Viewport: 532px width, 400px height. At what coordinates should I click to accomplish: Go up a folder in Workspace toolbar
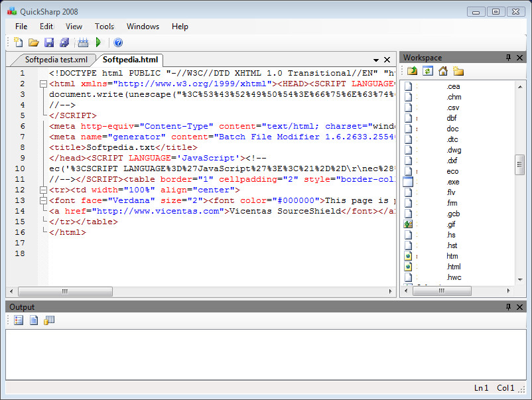[412, 71]
